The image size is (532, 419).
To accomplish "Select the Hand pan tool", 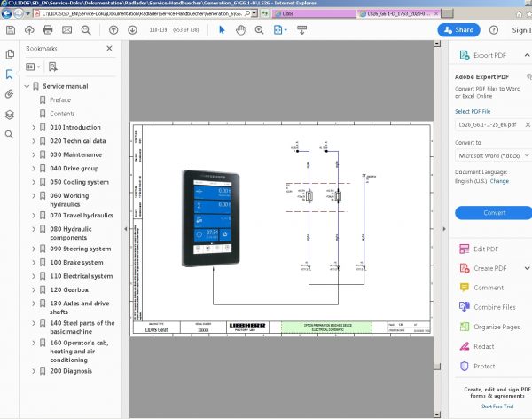I will point(242,30).
